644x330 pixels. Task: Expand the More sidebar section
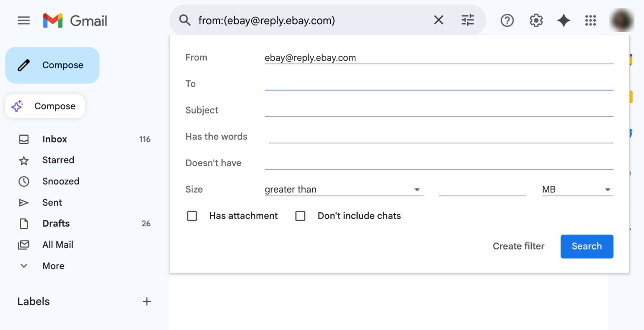coord(53,266)
